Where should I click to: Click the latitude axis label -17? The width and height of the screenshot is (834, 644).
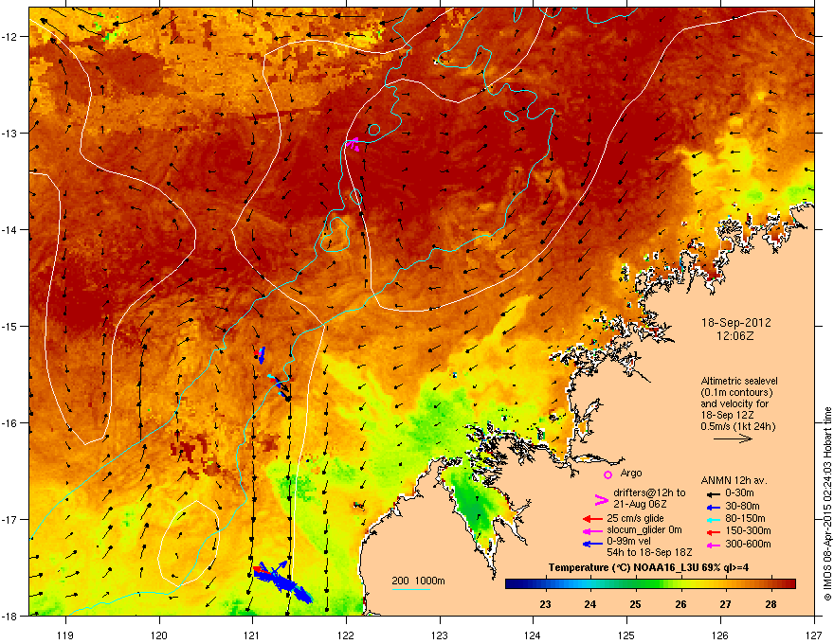tap(9, 519)
